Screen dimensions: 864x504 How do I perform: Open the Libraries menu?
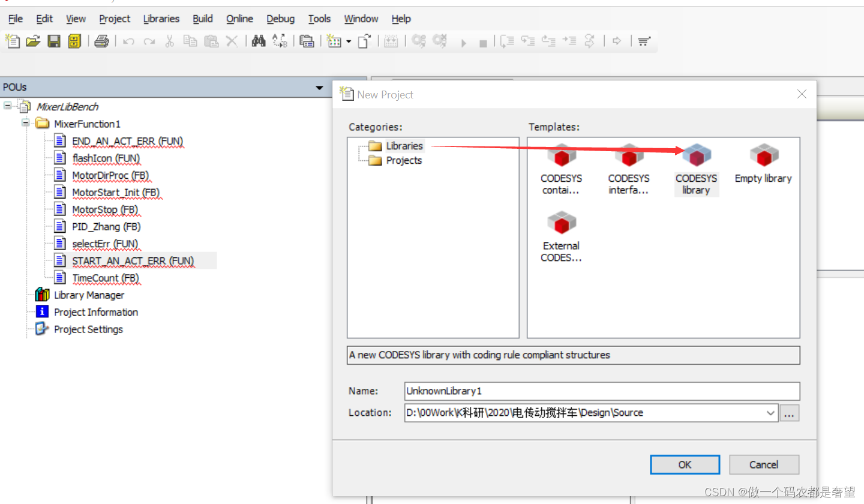pyautogui.click(x=161, y=19)
